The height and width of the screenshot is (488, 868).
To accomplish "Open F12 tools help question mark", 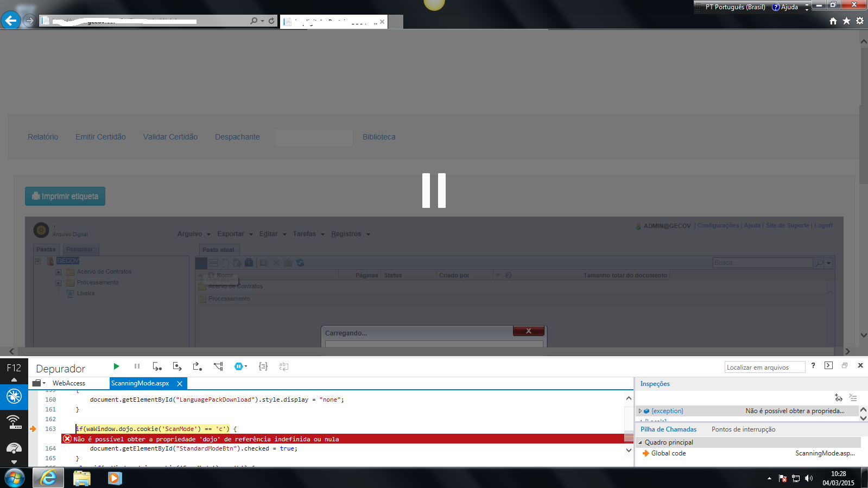I will 813,365.
